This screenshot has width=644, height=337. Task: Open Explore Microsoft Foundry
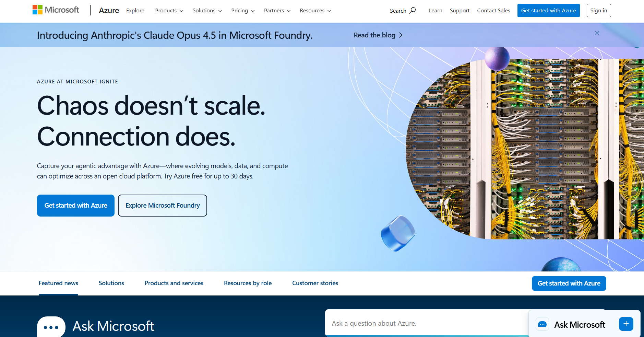point(162,205)
